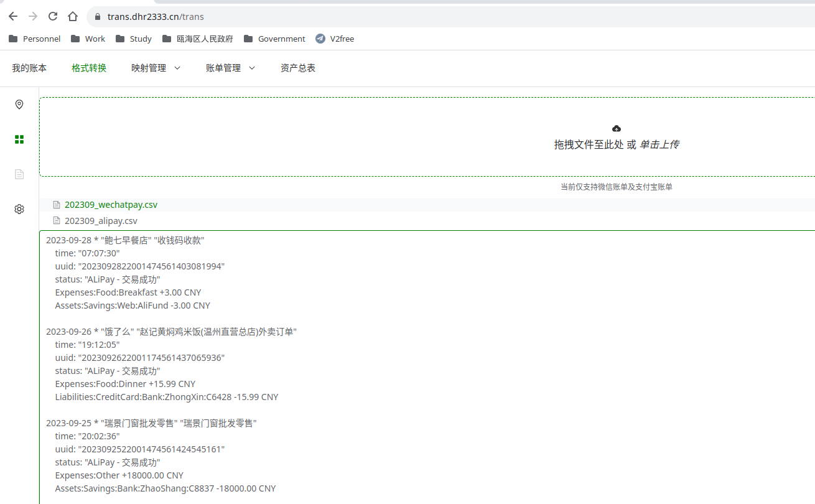Reload the current page

[x=53, y=16]
